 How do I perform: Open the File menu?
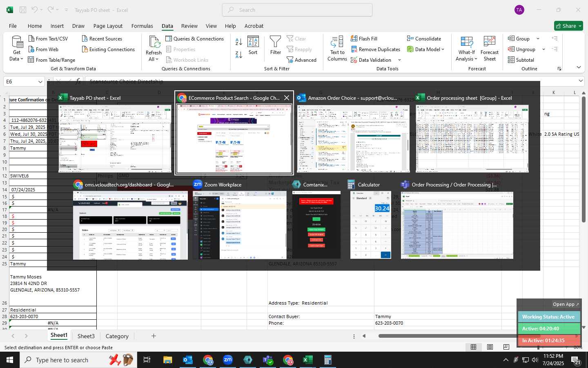[13, 26]
